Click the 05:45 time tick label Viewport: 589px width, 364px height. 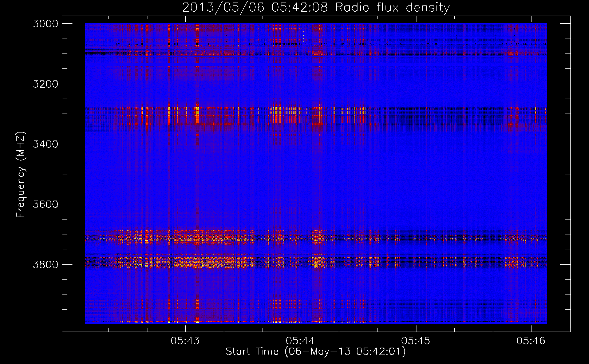pos(416,341)
